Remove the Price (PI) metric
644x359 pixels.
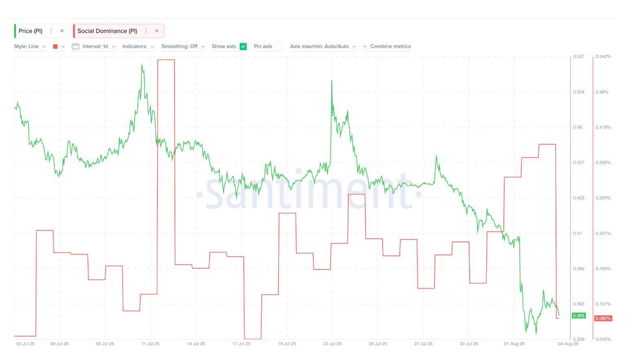click(x=62, y=31)
